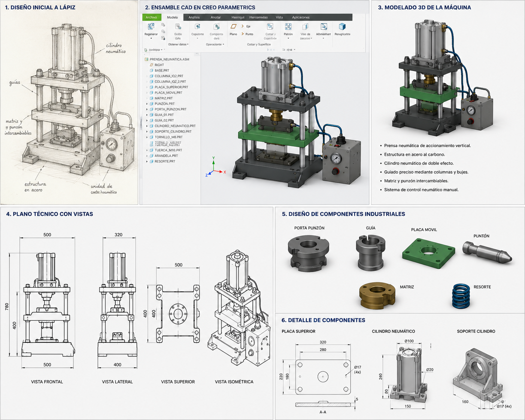This screenshot has width=525, height=420.
Task: Select COLUMNA_IQ2_2.PRT in the model tree
Action: (x=170, y=82)
